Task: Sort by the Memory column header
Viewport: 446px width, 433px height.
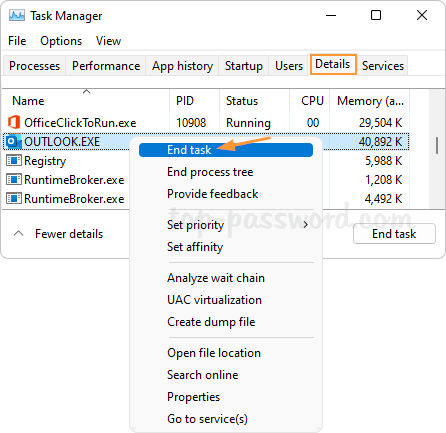Action: point(370,101)
